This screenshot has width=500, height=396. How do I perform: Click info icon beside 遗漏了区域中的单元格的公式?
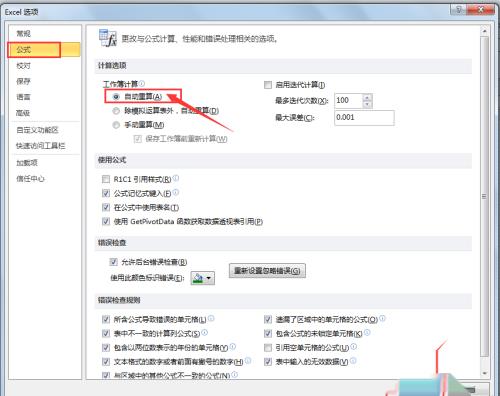[x=382, y=318]
